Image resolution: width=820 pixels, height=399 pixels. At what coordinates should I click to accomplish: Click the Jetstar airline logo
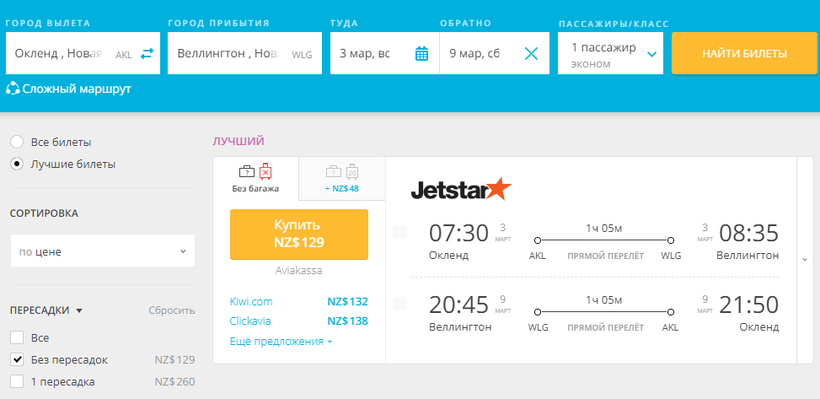(x=461, y=189)
